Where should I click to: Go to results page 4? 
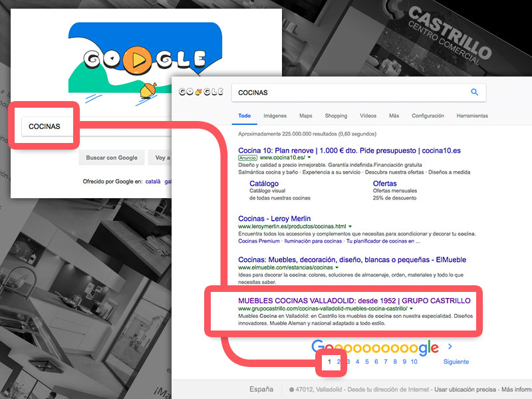(x=357, y=362)
